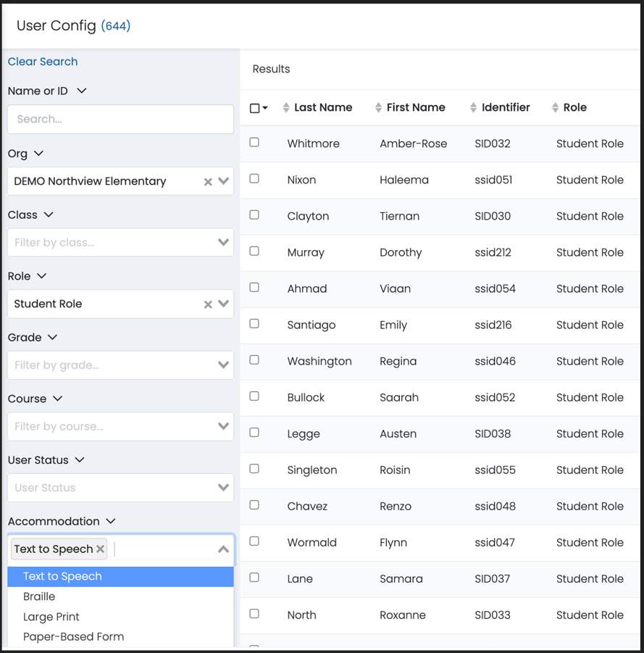Click into the Name or ID search field
The height and width of the screenshot is (653, 644).
[x=120, y=120]
